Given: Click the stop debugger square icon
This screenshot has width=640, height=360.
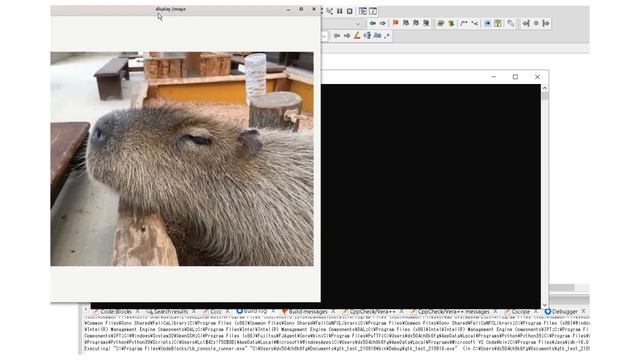Looking at the screenshot, I should click(350, 11).
